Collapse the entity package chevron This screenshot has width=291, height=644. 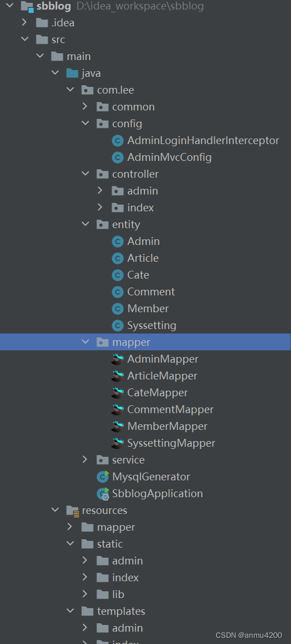click(x=85, y=225)
